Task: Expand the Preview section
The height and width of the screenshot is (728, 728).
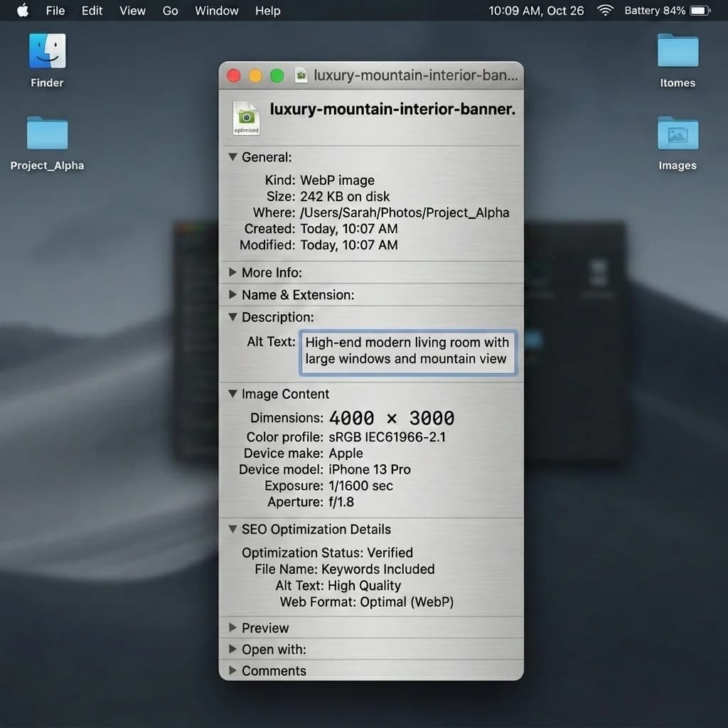Action: pyautogui.click(x=232, y=627)
